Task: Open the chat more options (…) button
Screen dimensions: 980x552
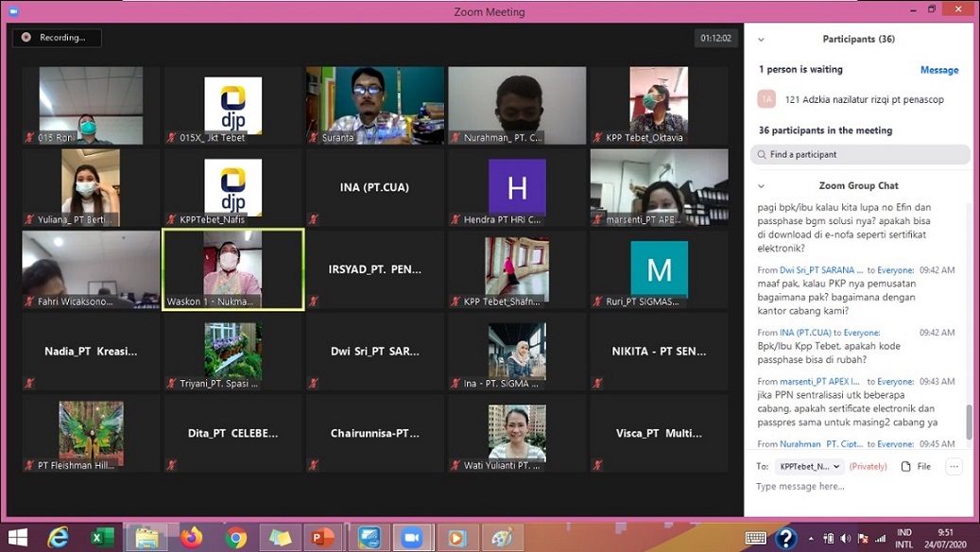Action: click(954, 466)
